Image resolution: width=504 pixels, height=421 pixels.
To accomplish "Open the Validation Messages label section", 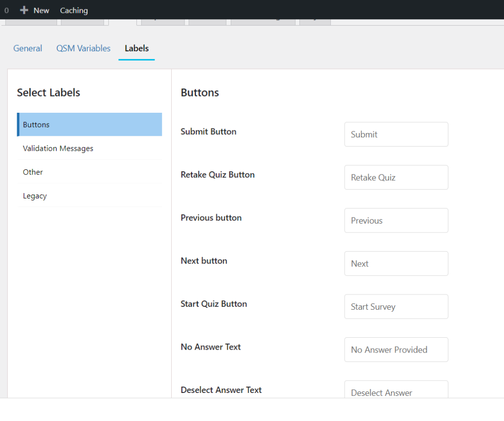I will pos(58,148).
